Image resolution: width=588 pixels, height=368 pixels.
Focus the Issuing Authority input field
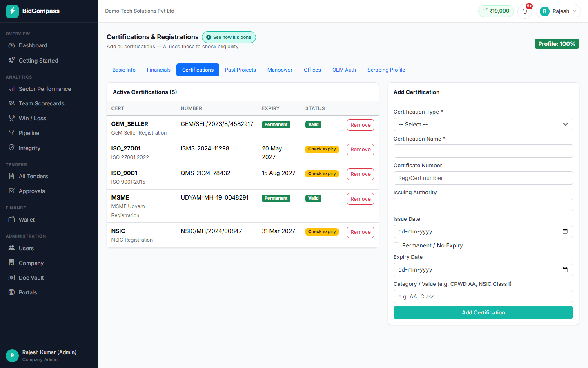point(483,204)
